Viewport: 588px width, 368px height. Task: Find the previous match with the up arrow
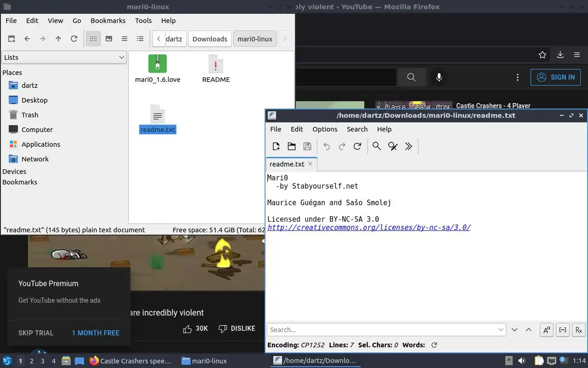click(x=529, y=330)
